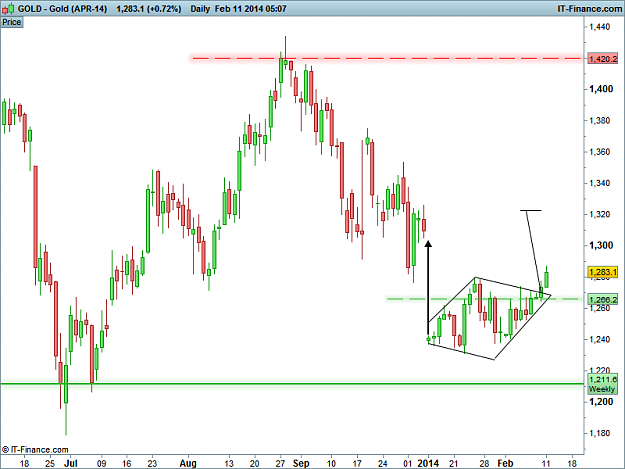
Task: Click the solid green weekly support line
Action: point(292,384)
